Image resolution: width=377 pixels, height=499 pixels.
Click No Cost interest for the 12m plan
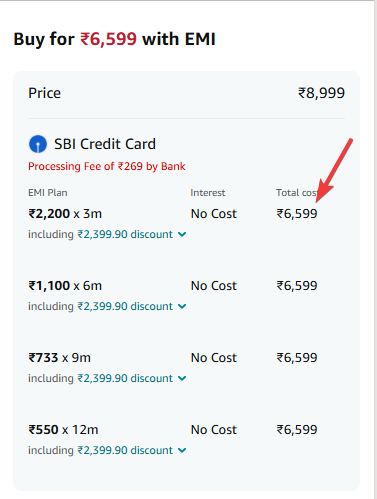click(214, 430)
